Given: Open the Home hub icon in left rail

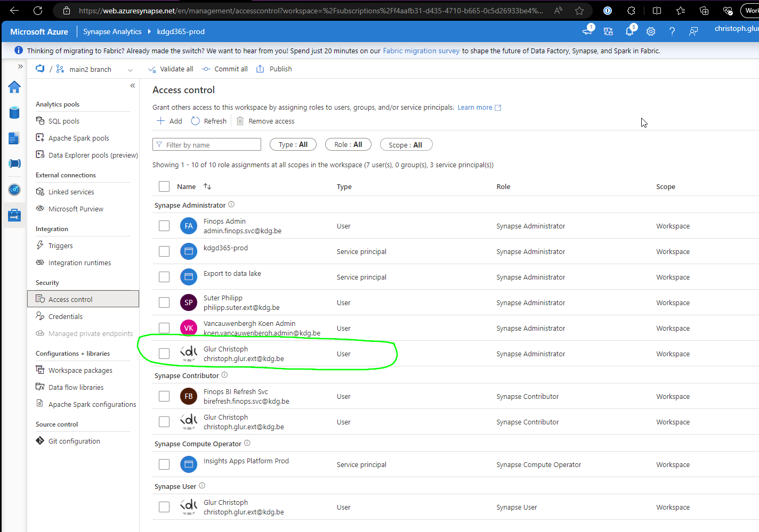Looking at the screenshot, I should [x=14, y=87].
